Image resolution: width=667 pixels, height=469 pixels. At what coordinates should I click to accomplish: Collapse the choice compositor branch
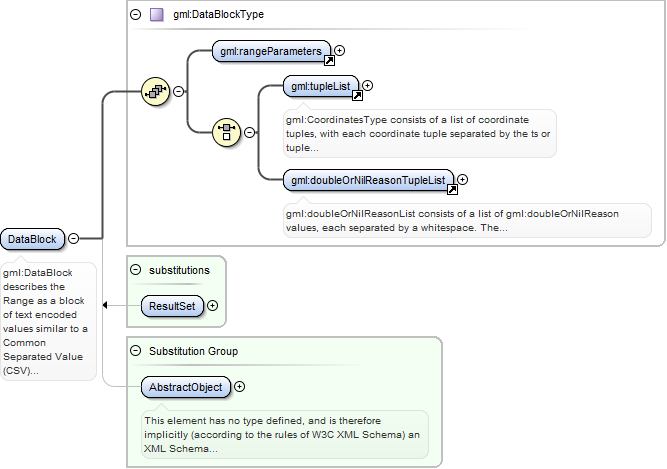click(250, 131)
